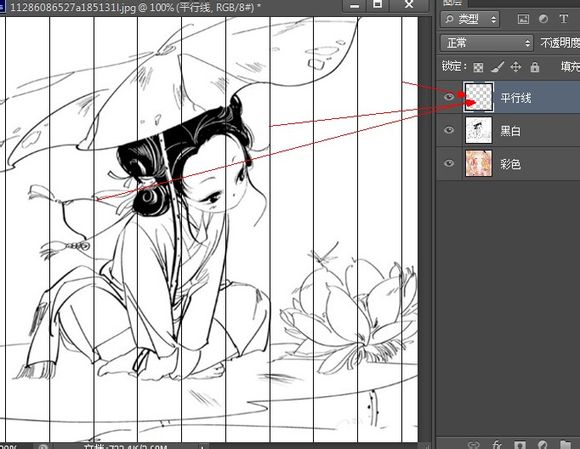
Task: Click the 黑白 layer name
Action: [510, 131]
